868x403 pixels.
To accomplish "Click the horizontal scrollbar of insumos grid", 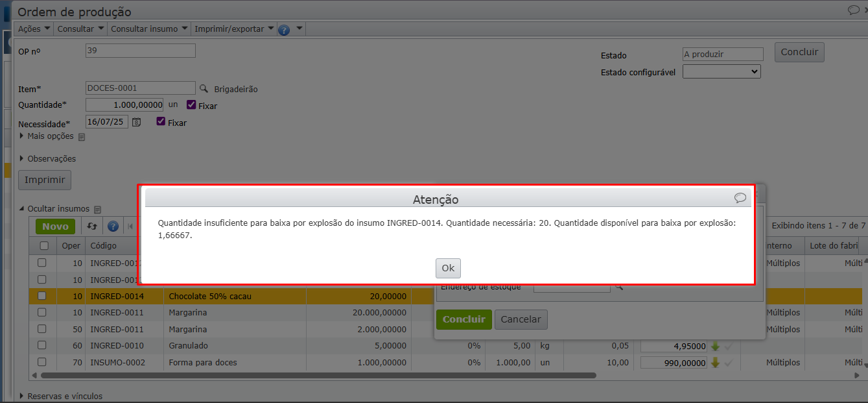I will click(x=318, y=375).
